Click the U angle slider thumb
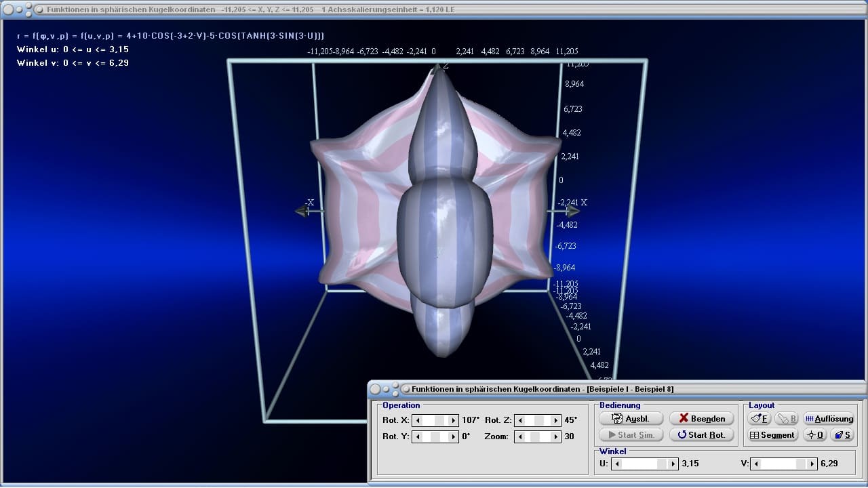Image resolution: width=868 pixels, height=488 pixels. click(x=662, y=464)
